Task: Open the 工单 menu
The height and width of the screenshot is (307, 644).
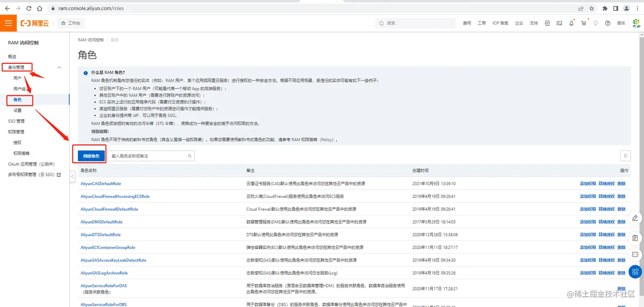Action: tap(482, 23)
